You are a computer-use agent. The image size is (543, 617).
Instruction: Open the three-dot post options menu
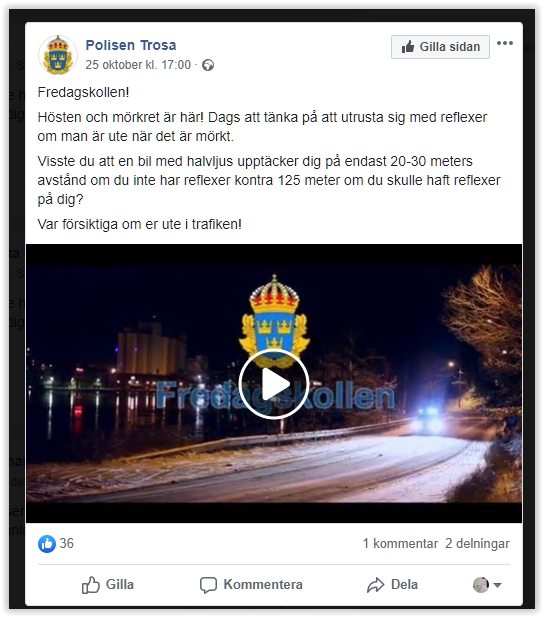tap(505, 43)
